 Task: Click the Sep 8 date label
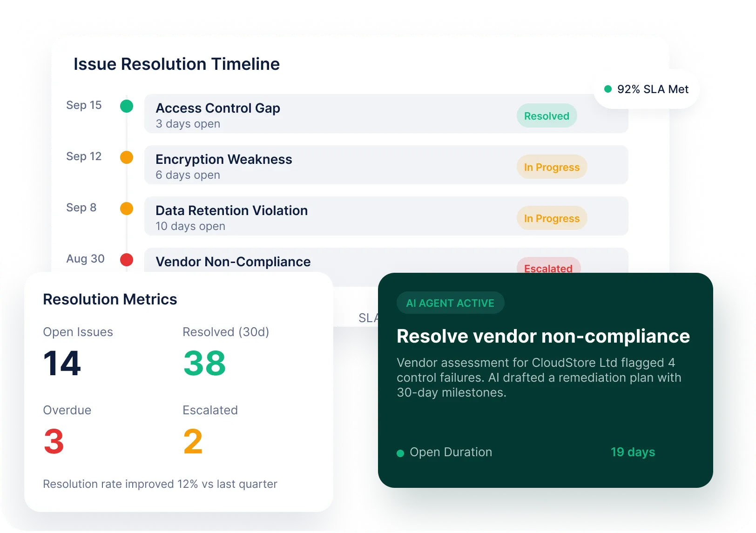click(x=81, y=208)
